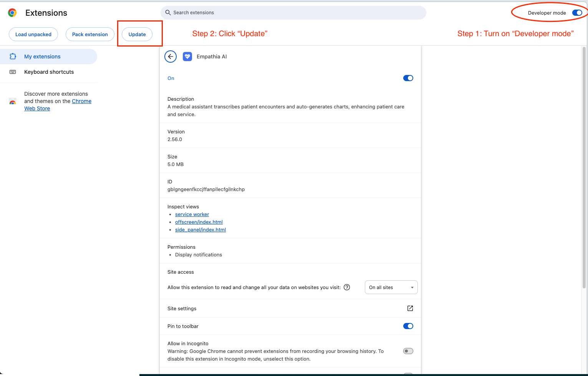
Task: Click the size value 5.0 MB
Action: (176, 165)
